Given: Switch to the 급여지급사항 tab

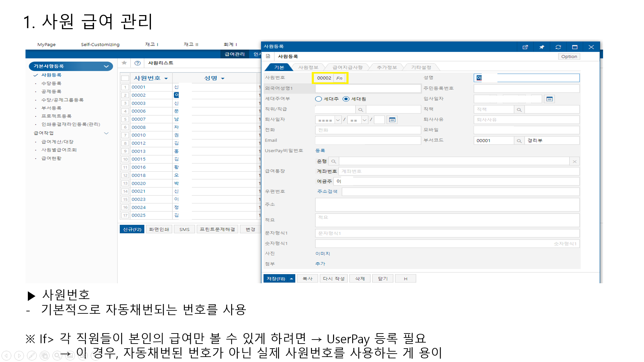Looking at the screenshot, I should (347, 67).
